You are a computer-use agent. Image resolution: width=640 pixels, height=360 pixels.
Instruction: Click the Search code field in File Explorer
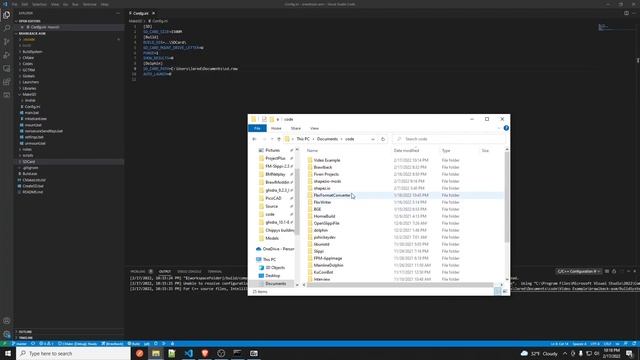coord(448,139)
